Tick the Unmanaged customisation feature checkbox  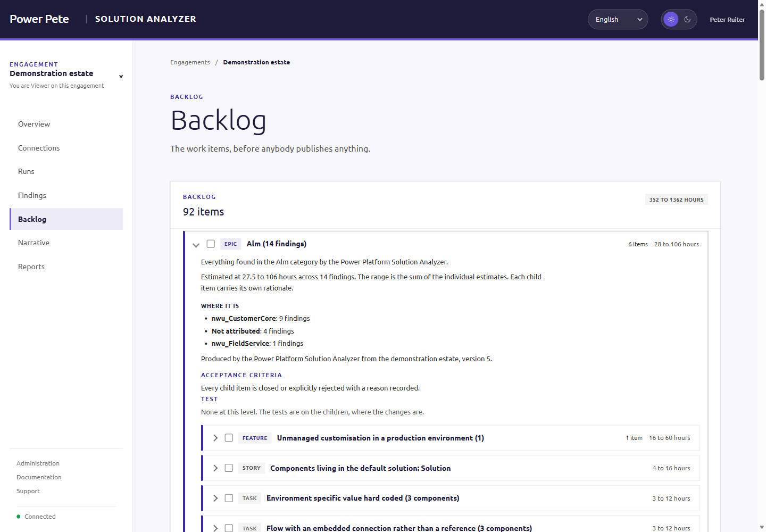[x=229, y=438]
